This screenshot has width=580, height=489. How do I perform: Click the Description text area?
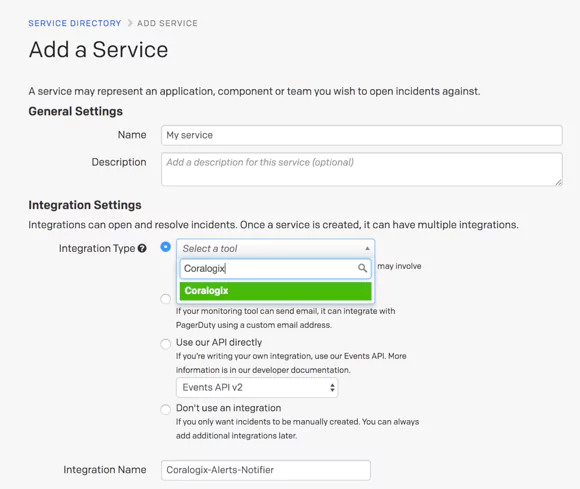coord(362,169)
